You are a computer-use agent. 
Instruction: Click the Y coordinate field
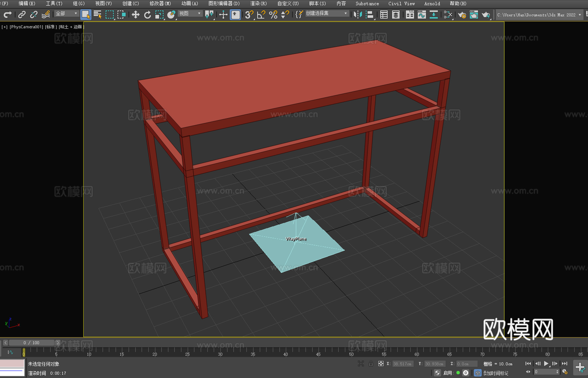(435, 364)
